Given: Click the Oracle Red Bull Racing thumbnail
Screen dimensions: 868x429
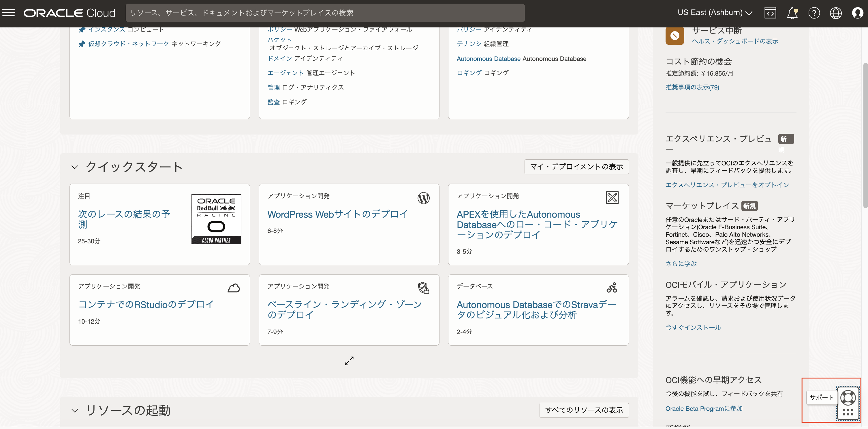Looking at the screenshot, I should pyautogui.click(x=216, y=219).
